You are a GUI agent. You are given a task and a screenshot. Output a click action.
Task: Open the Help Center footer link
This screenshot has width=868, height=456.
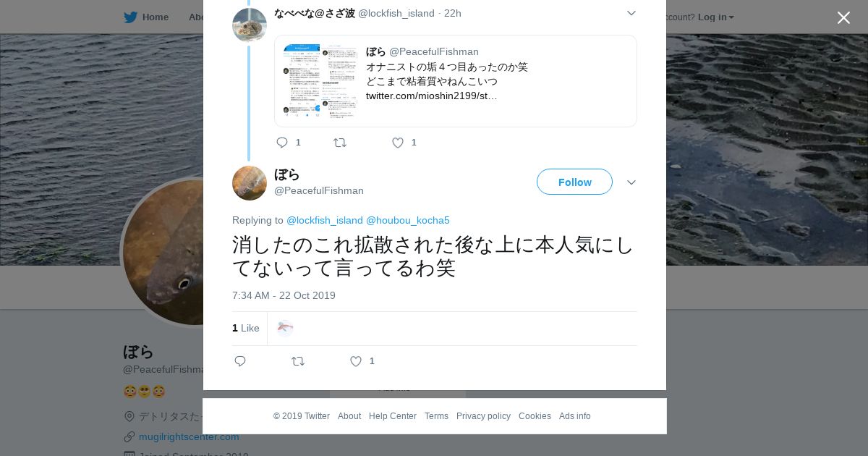tap(393, 416)
